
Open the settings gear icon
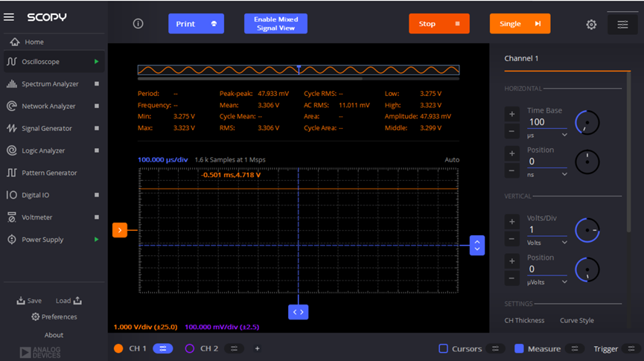pos(591,25)
